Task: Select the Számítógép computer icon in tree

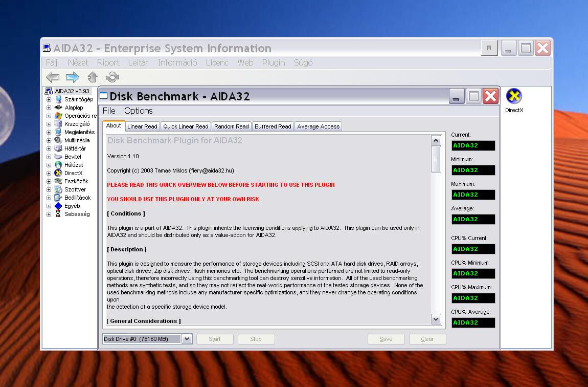Action: [58, 99]
